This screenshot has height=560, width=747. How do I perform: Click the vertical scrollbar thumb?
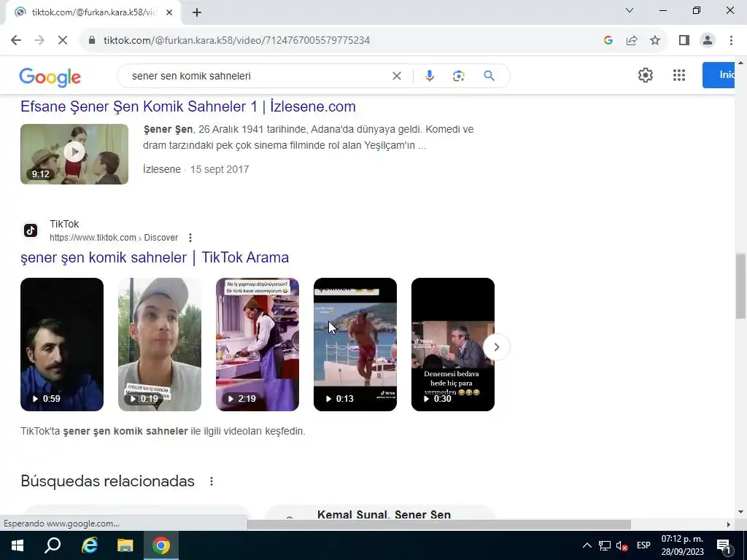click(740, 286)
